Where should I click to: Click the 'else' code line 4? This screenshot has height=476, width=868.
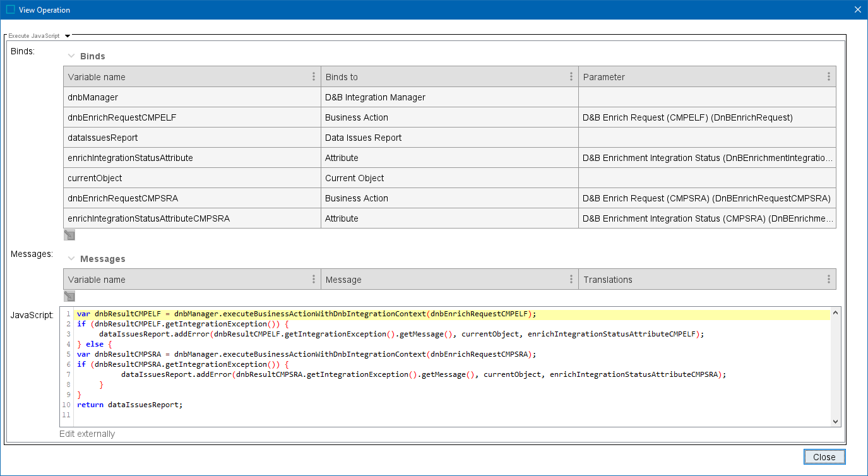94,344
